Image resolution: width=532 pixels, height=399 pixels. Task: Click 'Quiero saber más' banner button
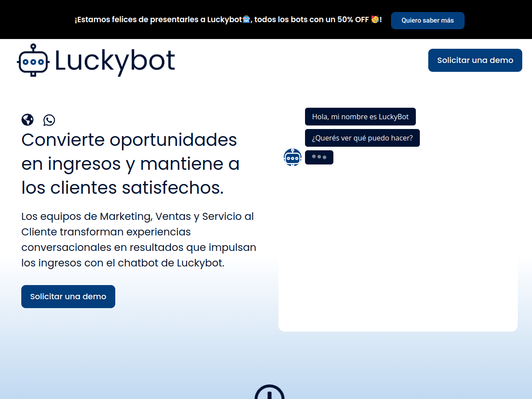(428, 20)
